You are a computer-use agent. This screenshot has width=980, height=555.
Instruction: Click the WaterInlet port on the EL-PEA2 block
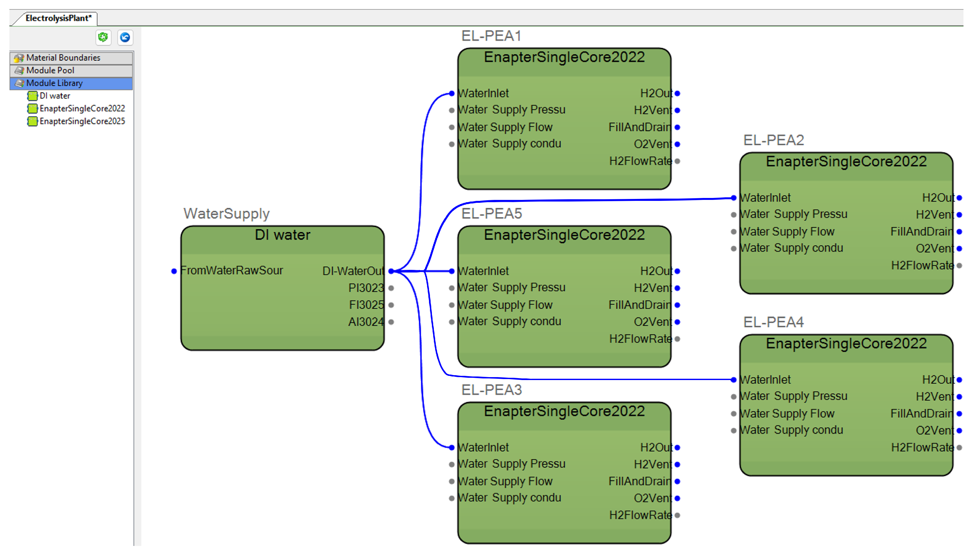[734, 198]
